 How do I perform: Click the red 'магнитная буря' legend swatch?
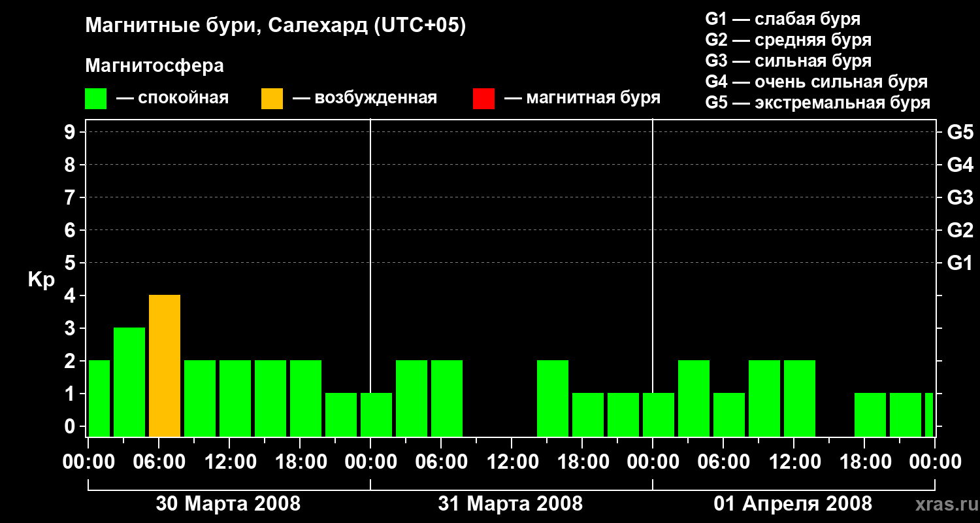click(x=483, y=99)
